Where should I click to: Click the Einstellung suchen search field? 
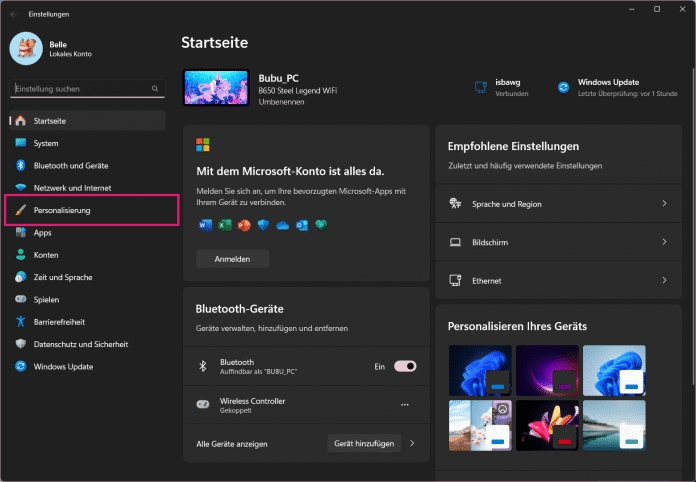[80, 89]
